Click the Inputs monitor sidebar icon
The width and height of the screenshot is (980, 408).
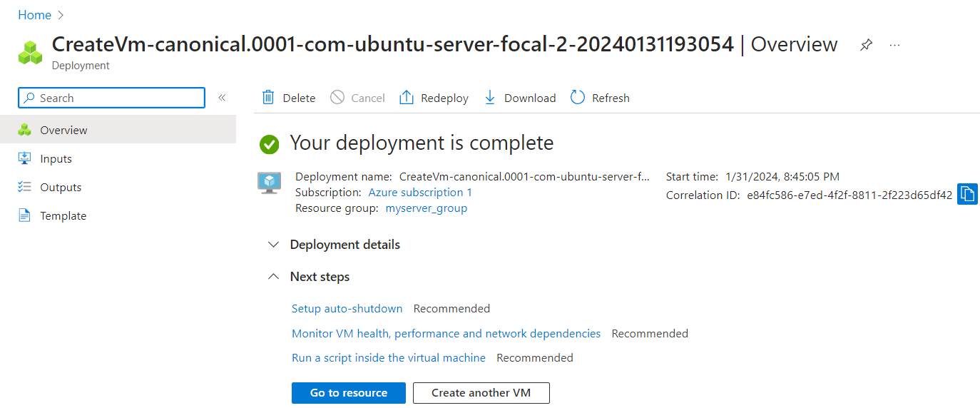pyautogui.click(x=25, y=158)
